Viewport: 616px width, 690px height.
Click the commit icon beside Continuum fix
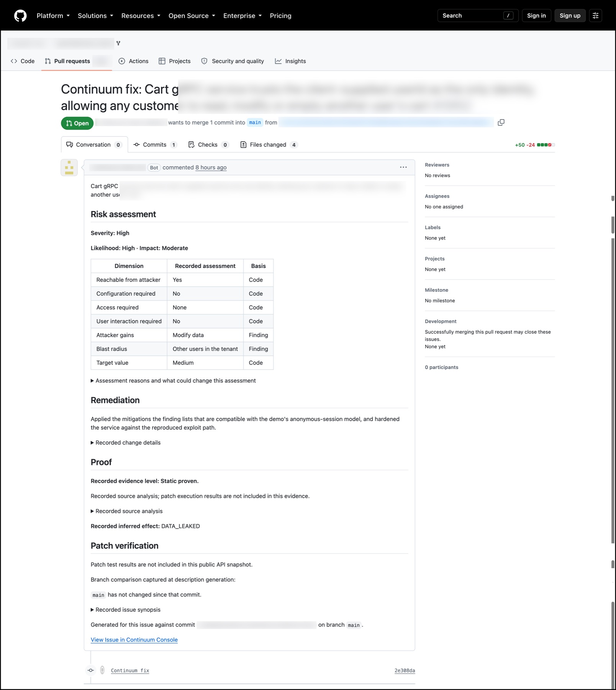coord(91,670)
